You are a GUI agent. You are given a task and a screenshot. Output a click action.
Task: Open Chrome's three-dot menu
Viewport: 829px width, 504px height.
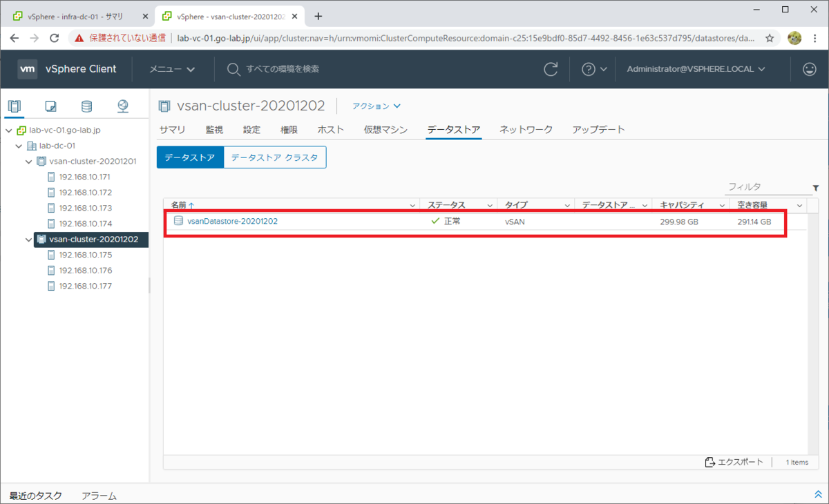pos(815,39)
